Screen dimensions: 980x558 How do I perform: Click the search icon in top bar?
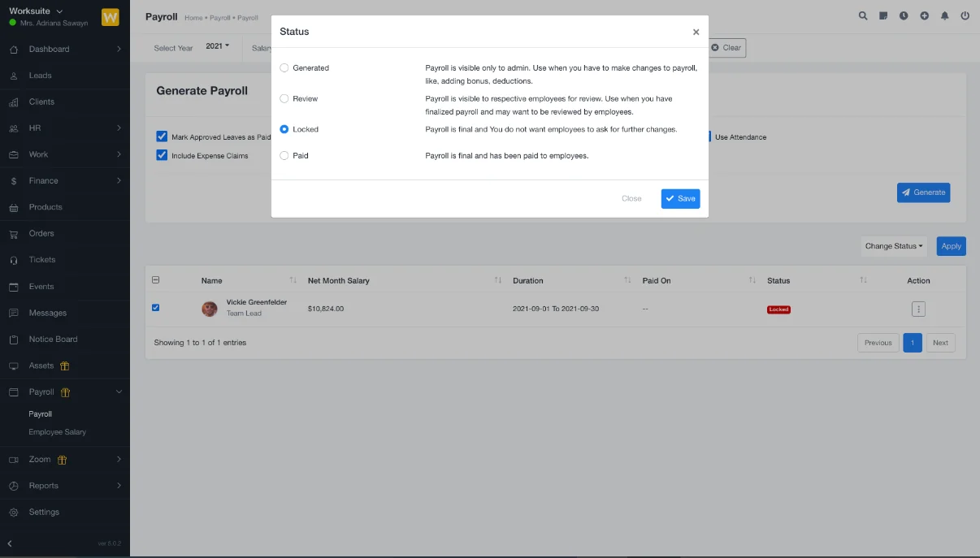point(863,15)
